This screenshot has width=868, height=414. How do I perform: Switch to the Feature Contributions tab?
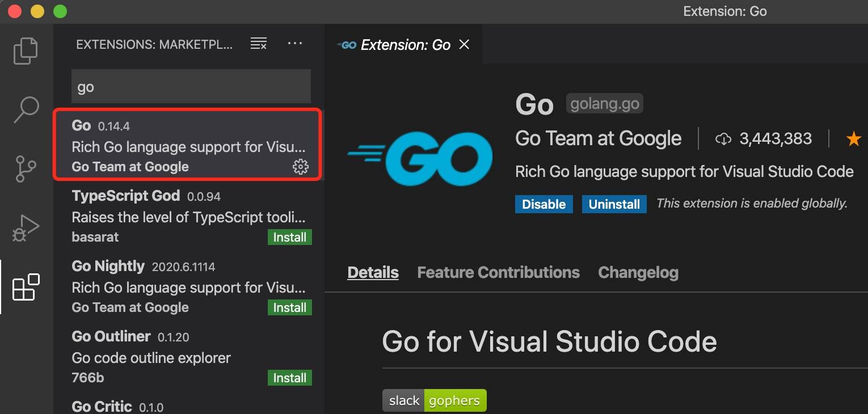(498, 273)
